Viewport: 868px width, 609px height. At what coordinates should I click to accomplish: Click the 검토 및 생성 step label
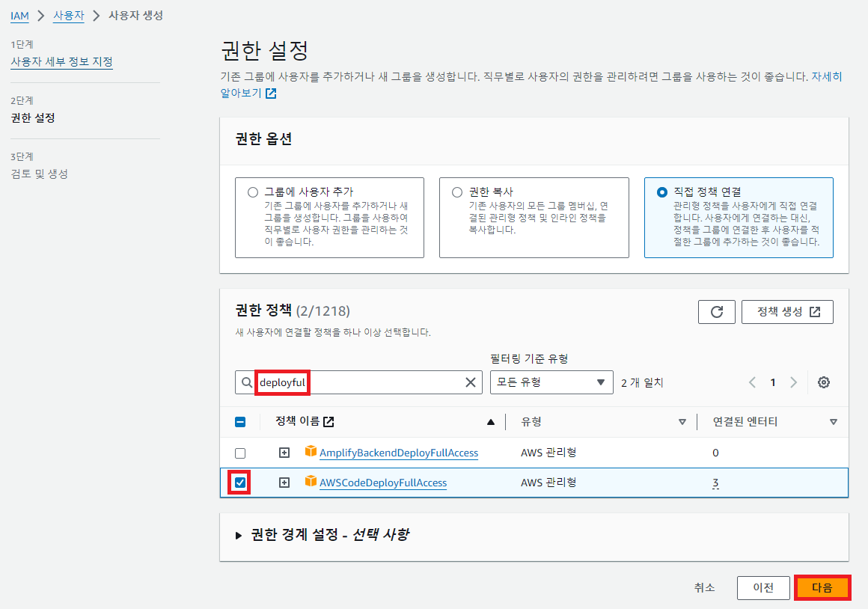pyautogui.click(x=40, y=174)
